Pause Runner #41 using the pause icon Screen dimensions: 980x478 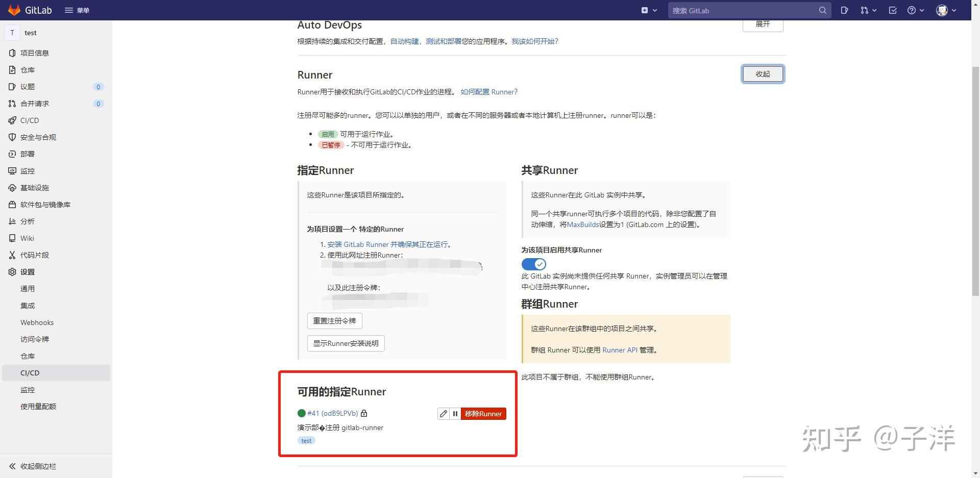(455, 414)
